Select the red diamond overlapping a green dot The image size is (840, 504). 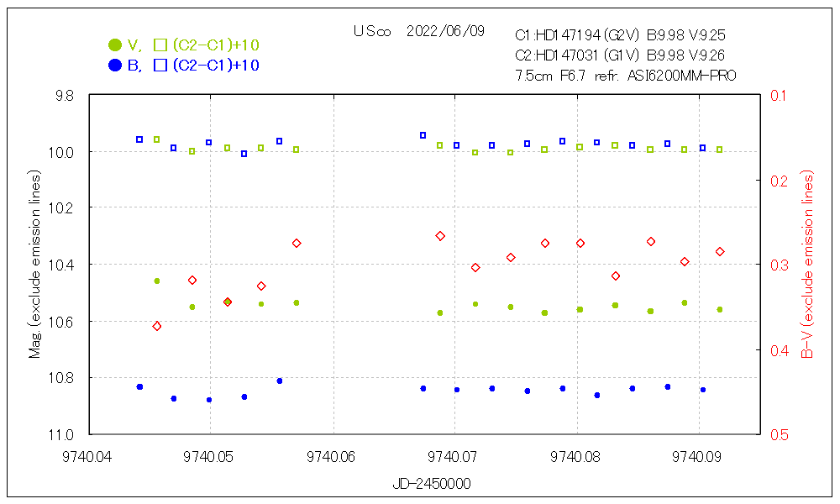[x=228, y=302]
